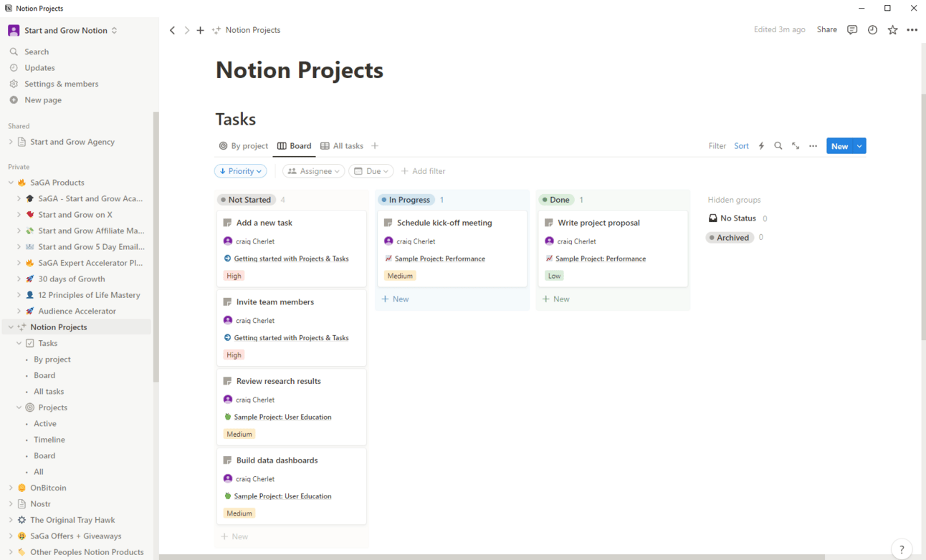Search tasks with the magnifier icon
This screenshot has width=926, height=560.
778,146
